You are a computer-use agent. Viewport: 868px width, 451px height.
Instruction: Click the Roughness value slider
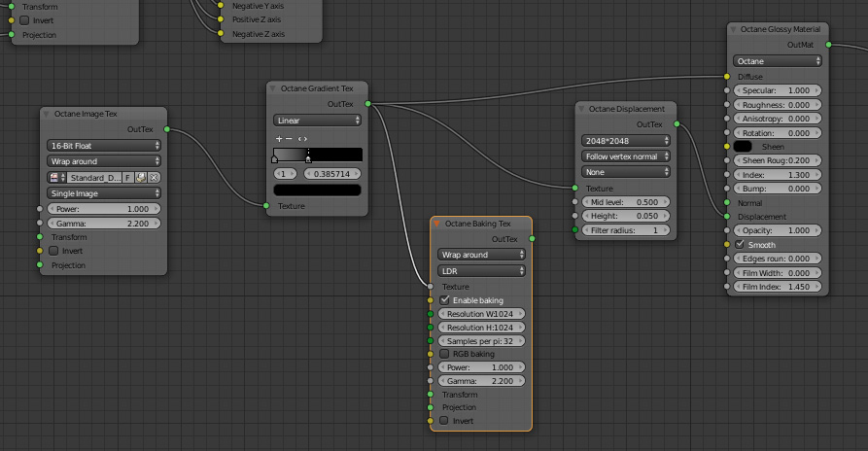pyautogui.click(x=778, y=105)
